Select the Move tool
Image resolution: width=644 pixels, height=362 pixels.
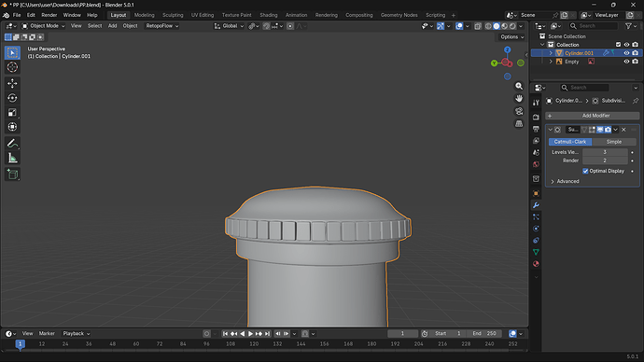coord(12,83)
